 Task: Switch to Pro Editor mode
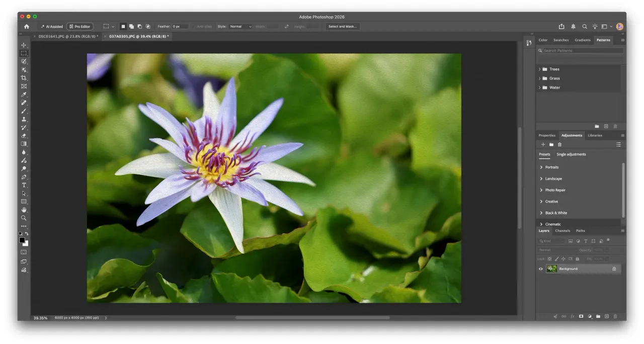pyautogui.click(x=80, y=27)
